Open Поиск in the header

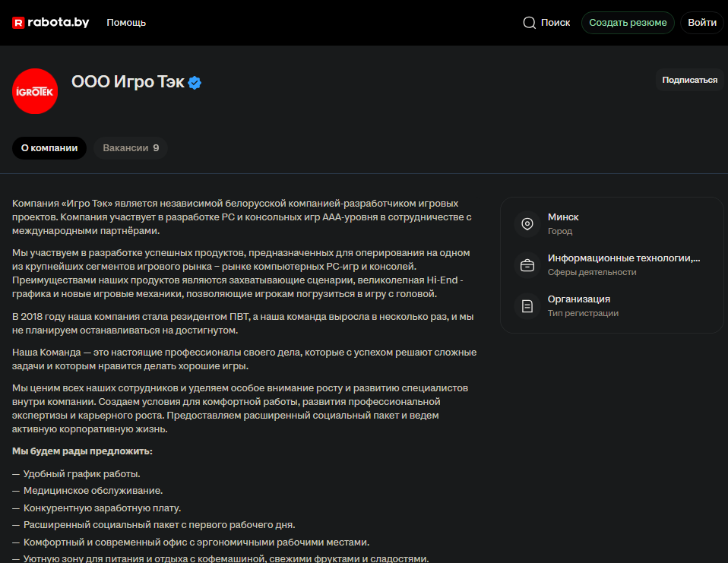point(555,22)
